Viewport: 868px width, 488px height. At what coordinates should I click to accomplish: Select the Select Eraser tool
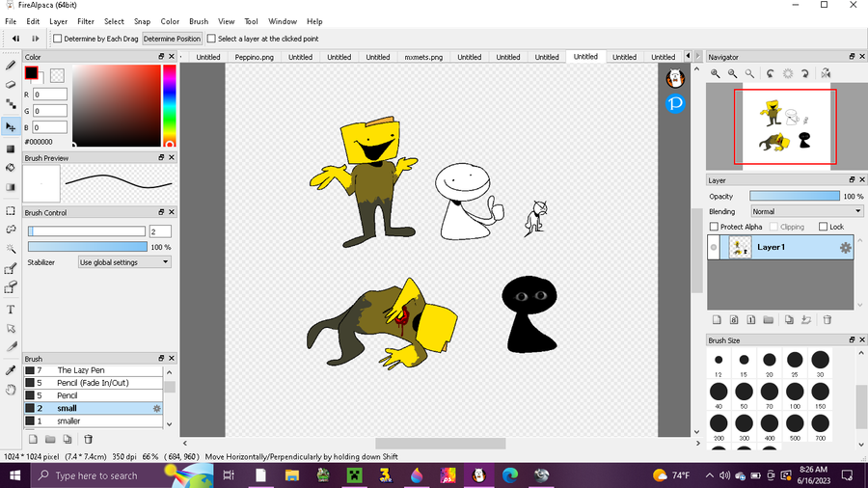pos(11,287)
